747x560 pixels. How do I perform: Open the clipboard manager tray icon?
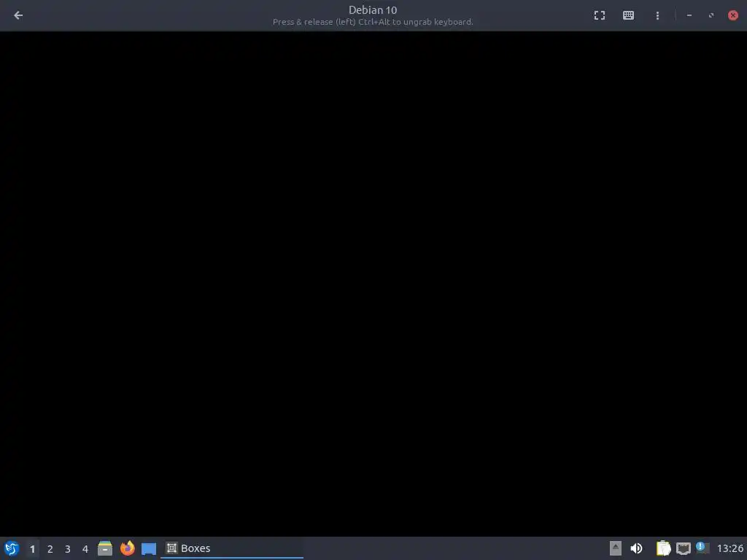pyautogui.click(x=663, y=548)
